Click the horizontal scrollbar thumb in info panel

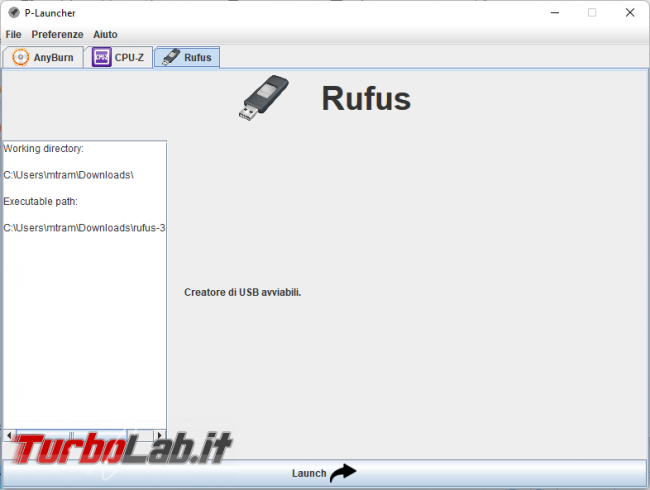point(71,435)
